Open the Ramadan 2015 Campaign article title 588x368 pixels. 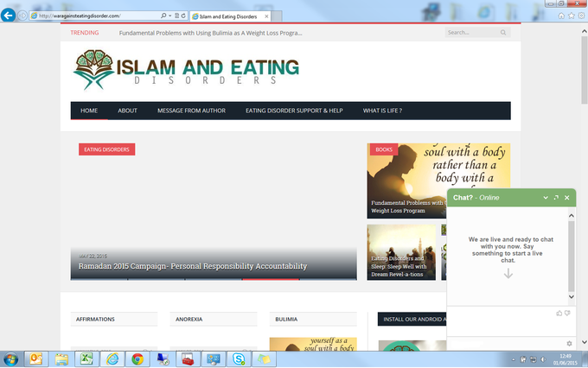click(192, 266)
